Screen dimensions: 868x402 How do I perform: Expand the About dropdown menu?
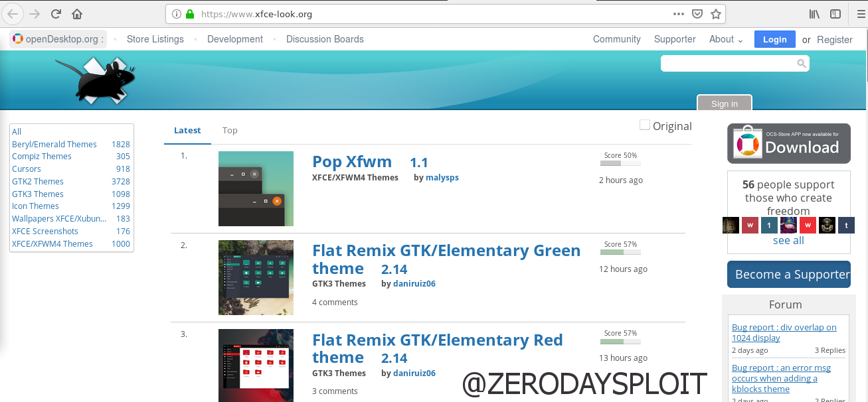pyautogui.click(x=726, y=39)
